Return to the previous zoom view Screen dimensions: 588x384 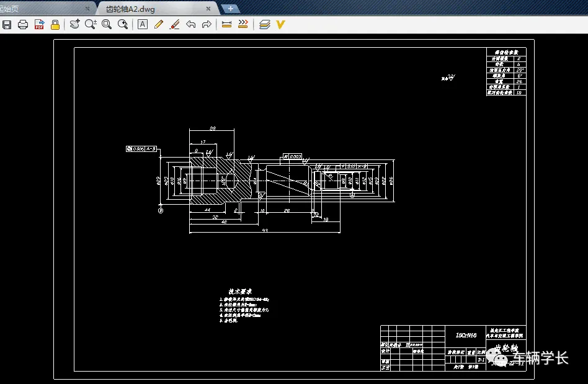click(x=123, y=25)
